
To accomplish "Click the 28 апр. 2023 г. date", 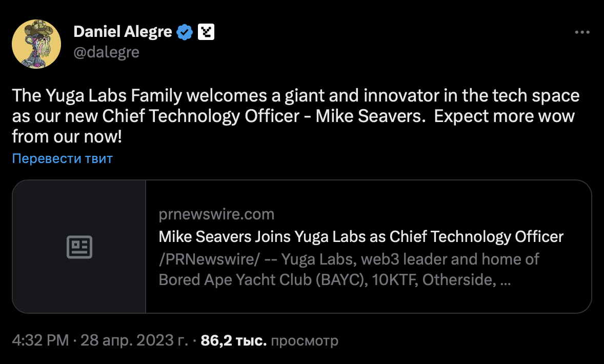I will (134, 340).
